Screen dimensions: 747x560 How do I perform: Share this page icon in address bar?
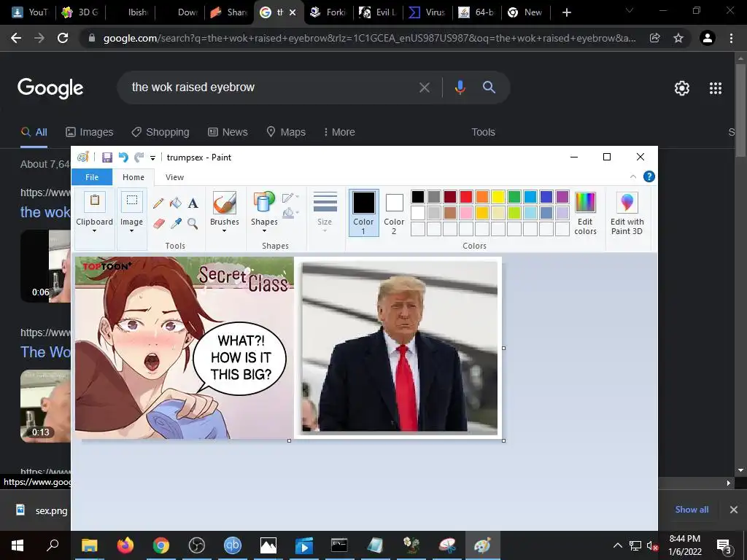pos(655,38)
